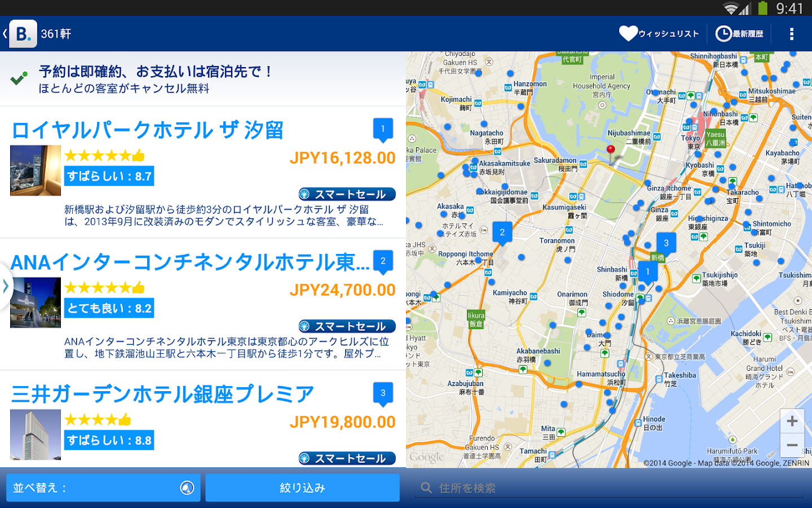
Task: Open ロイヤルパークホテル ザ 汐留 listing title
Action: pos(147,130)
